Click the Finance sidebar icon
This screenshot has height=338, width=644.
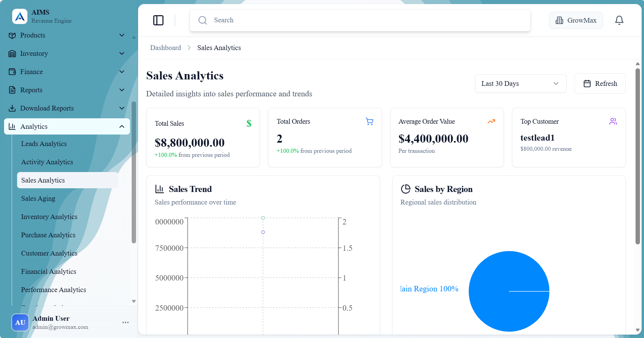point(12,72)
